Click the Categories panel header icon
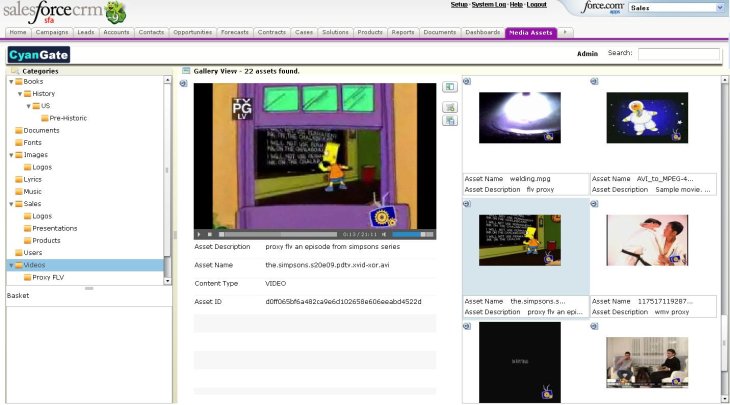Image resolution: width=730 pixels, height=405 pixels. click(x=15, y=71)
